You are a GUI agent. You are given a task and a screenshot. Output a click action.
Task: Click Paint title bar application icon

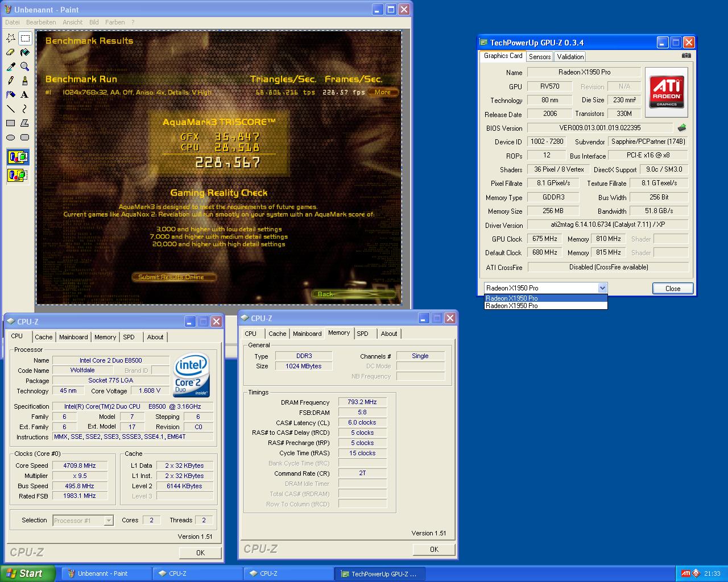7,10
